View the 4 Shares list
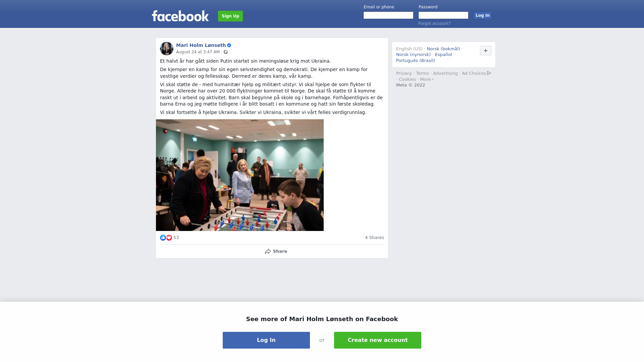Viewport: 644px width, 362px height. 374,238
